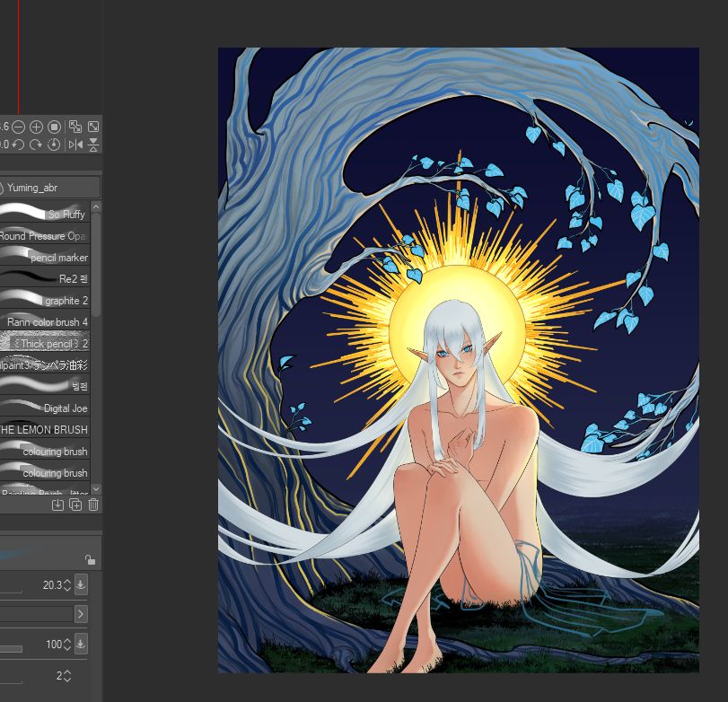728x702 pixels.
Task: Reset the canvas rotation
Action: click(x=54, y=145)
